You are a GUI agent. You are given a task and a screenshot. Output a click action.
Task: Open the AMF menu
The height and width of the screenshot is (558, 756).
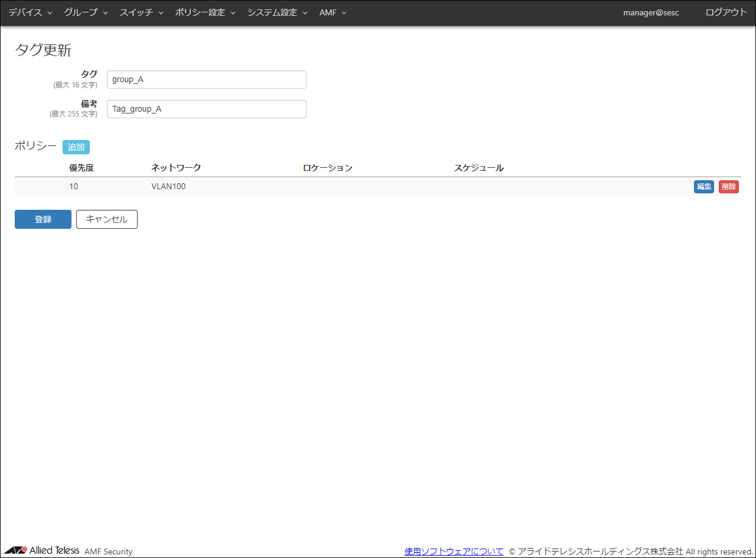click(333, 12)
